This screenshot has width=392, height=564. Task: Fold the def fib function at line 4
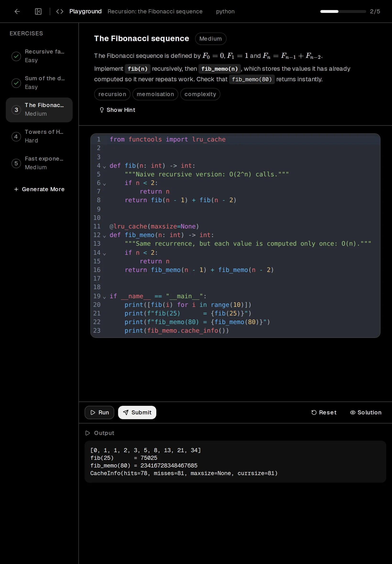[104, 167]
